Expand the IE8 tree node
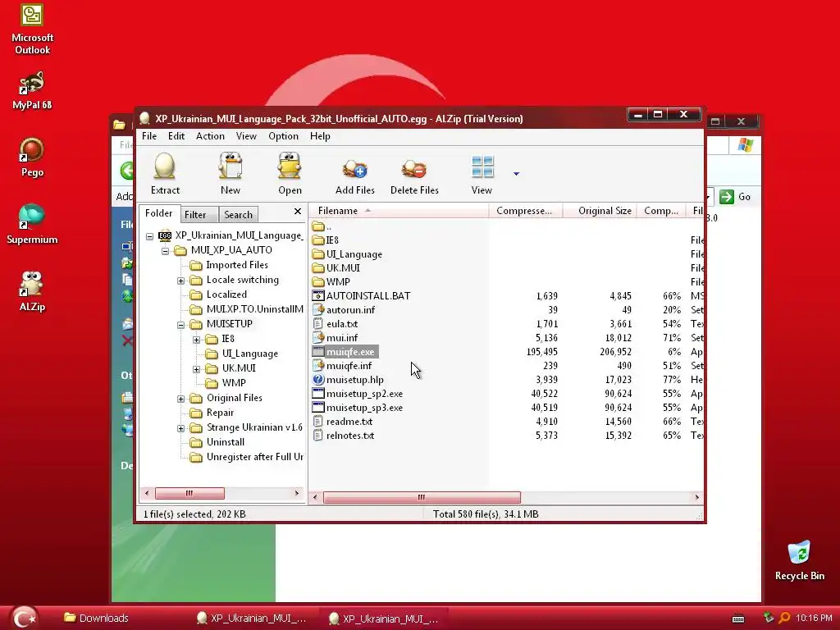The height and width of the screenshot is (630, 840). click(x=197, y=340)
